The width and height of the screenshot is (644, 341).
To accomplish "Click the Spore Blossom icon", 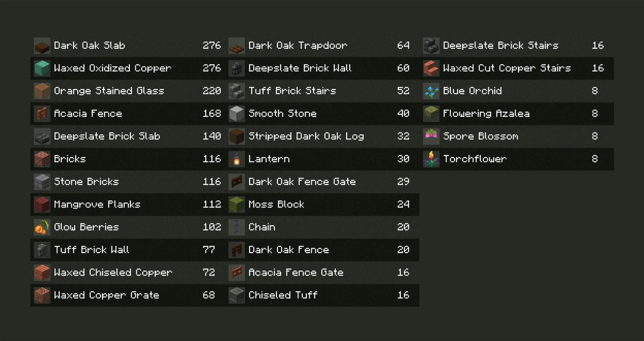I will 431,136.
